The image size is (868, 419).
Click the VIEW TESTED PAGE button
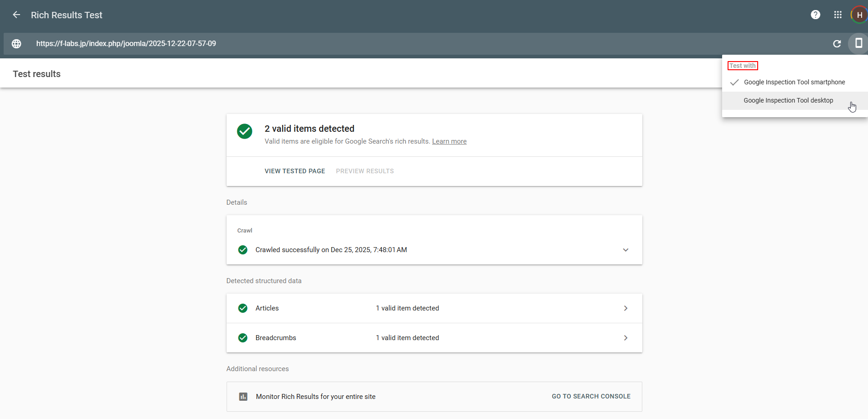tap(294, 171)
